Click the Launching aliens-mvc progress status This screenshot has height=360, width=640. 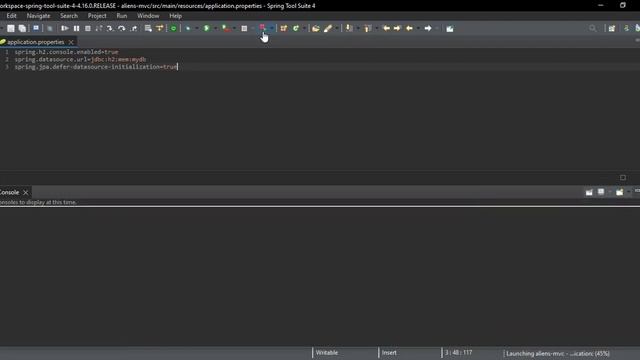558,353
